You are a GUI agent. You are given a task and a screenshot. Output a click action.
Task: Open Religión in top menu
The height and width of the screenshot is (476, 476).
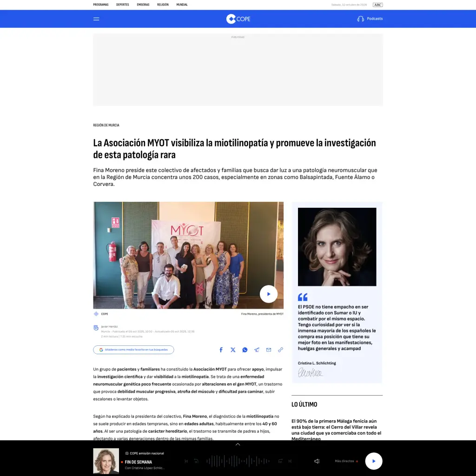tap(163, 5)
